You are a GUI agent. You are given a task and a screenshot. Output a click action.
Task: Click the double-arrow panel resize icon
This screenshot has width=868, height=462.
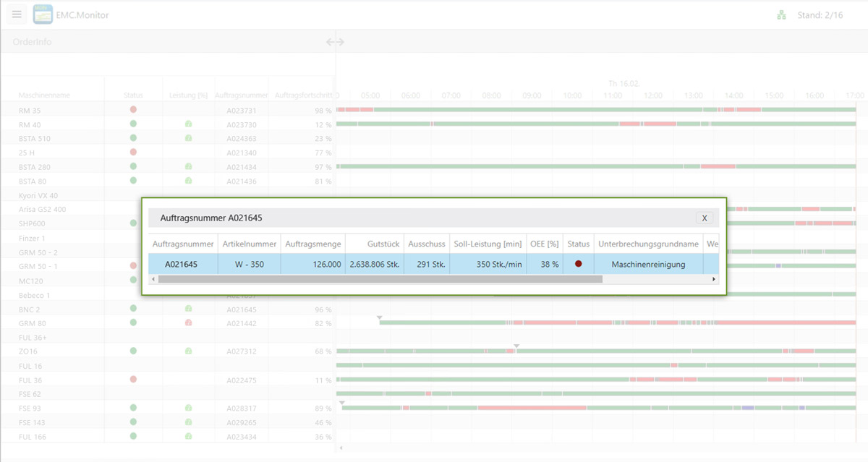[335, 42]
